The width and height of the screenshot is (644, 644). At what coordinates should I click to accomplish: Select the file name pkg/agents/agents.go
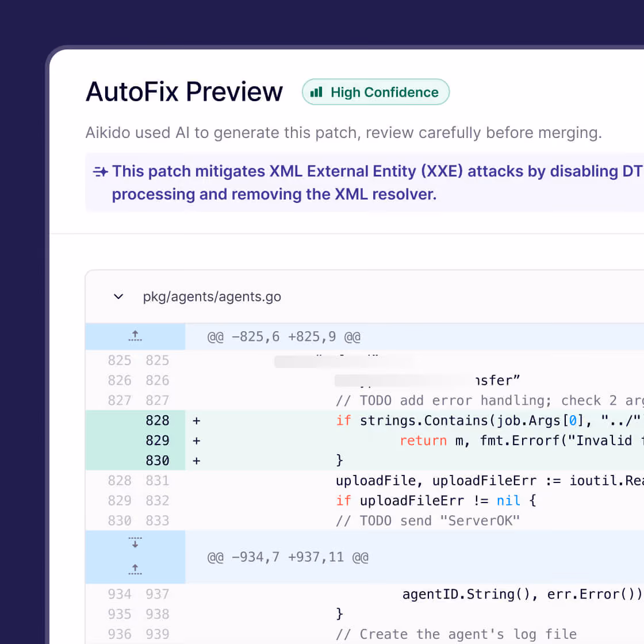tap(212, 297)
